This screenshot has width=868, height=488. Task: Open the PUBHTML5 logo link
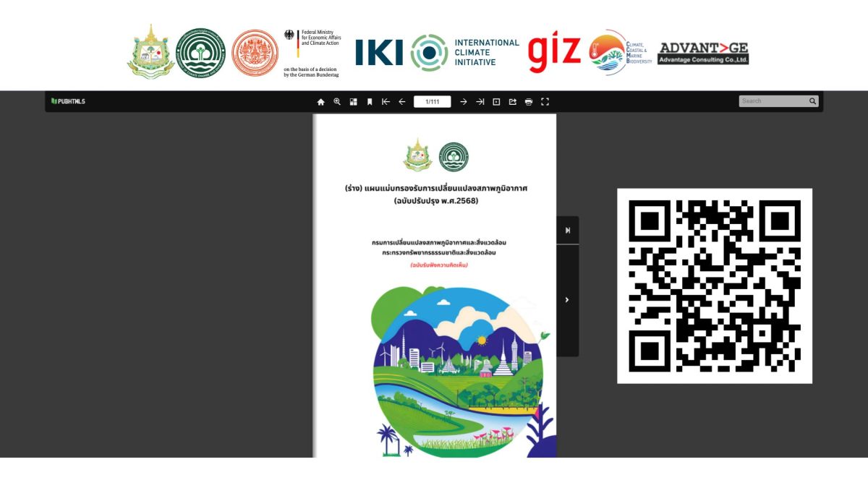pos(68,101)
